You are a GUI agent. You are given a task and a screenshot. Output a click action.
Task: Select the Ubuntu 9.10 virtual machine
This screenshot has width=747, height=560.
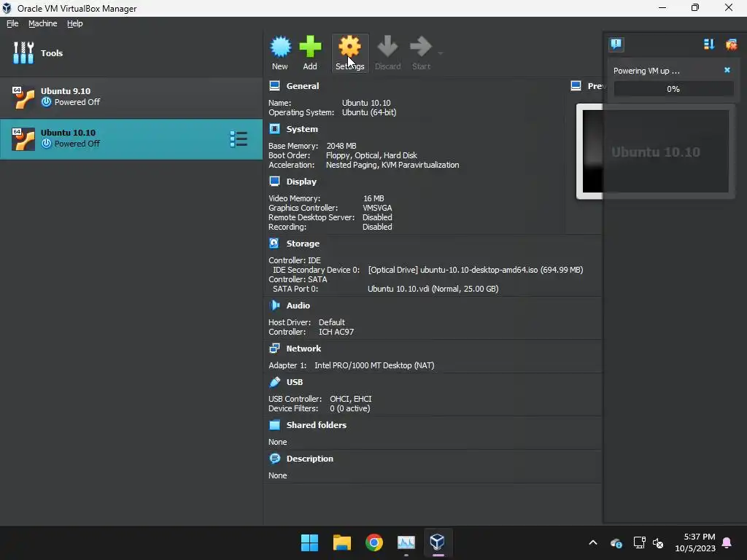pyautogui.click(x=131, y=97)
